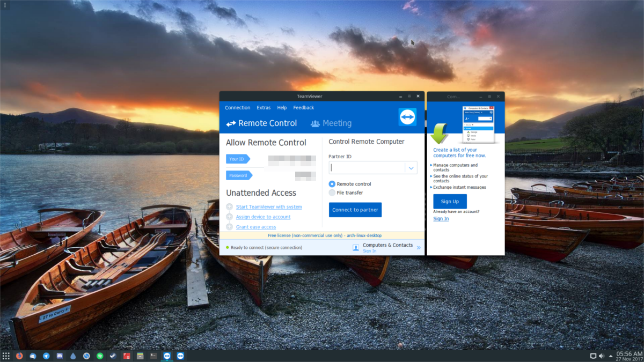Click Sign In link in contacts window
Screen dimensions: 644x362
click(x=441, y=219)
